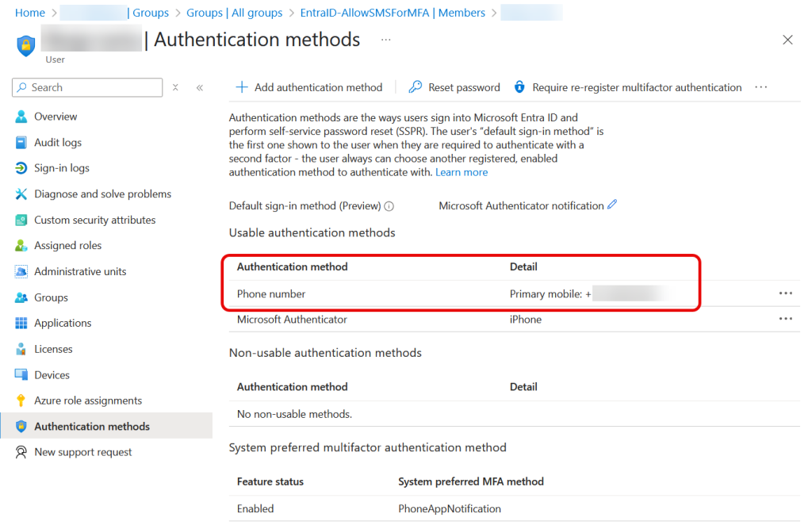Click the Require re-register multifactor authentication shield icon
812x529 pixels.
520,87
